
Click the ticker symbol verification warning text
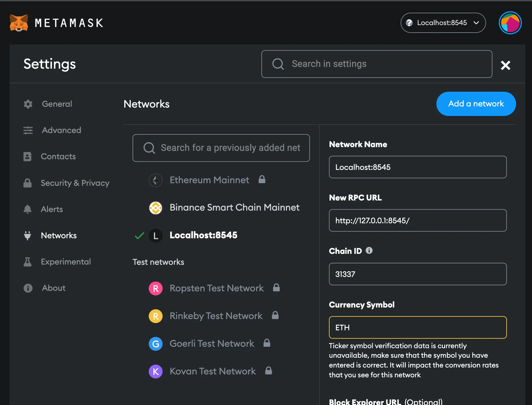(414, 360)
